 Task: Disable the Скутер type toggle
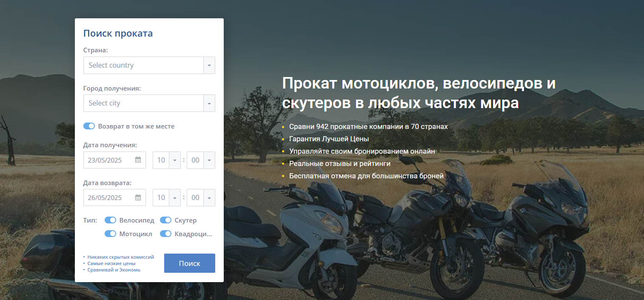(x=165, y=220)
